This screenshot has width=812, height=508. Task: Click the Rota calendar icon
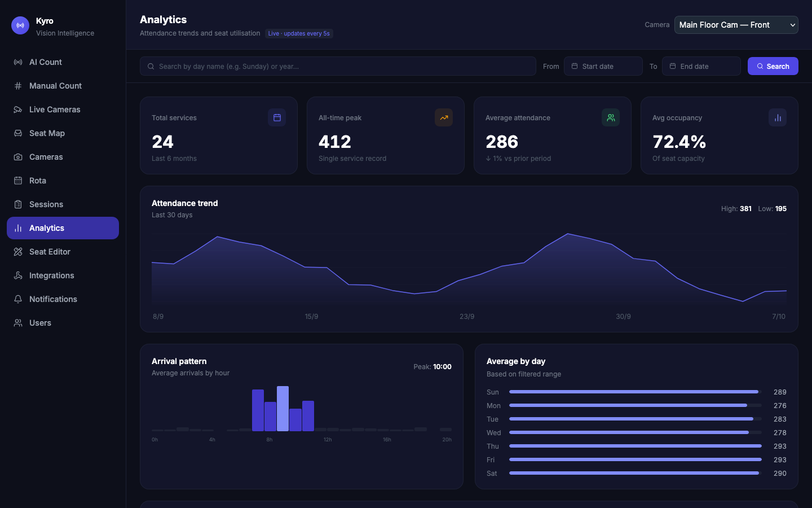pos(18,181)
